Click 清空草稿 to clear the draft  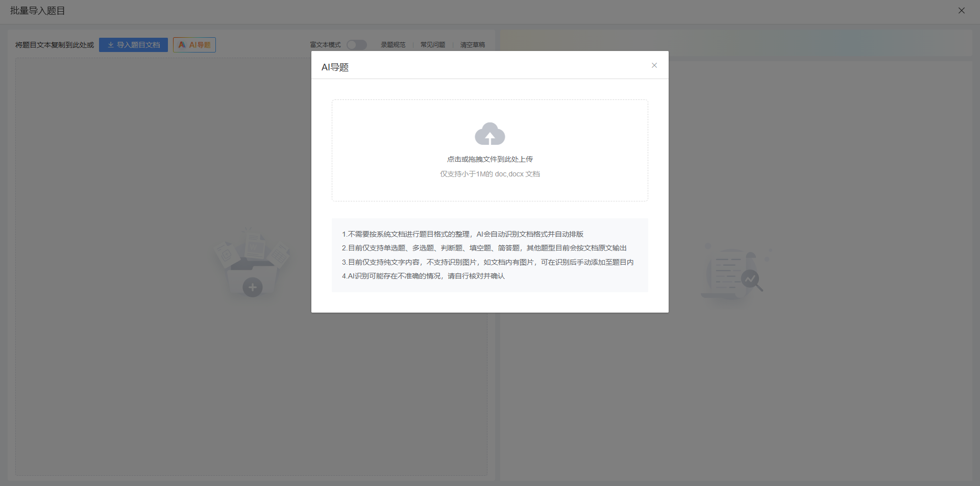point(472,45)
